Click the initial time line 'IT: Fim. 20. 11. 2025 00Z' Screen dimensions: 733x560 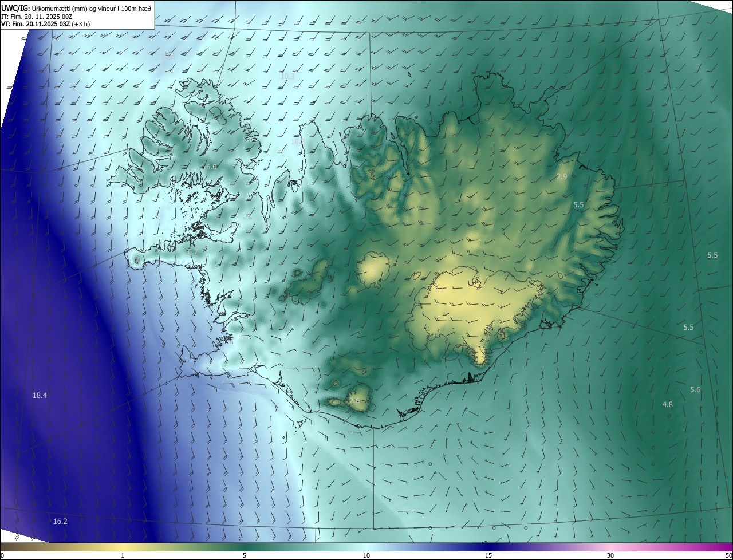pos(37,16)
